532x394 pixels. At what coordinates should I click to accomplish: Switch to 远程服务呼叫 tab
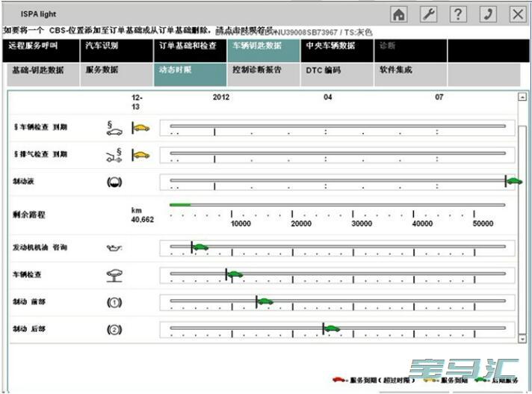click(x=40, y=51)
